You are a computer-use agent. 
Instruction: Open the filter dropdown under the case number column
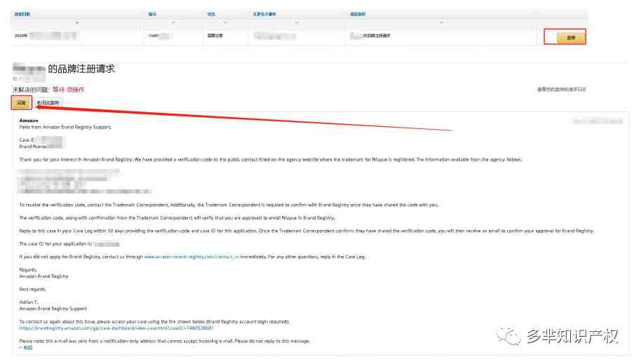[174, 23]
